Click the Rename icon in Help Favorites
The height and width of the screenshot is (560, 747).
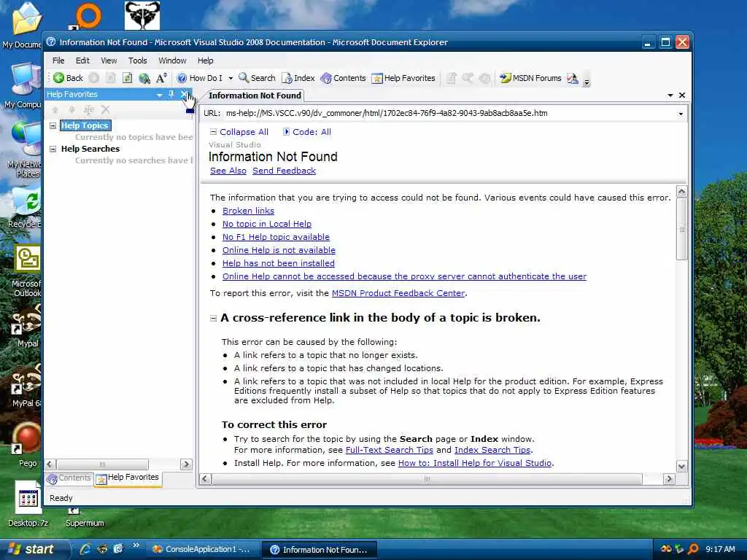(88, 110)
